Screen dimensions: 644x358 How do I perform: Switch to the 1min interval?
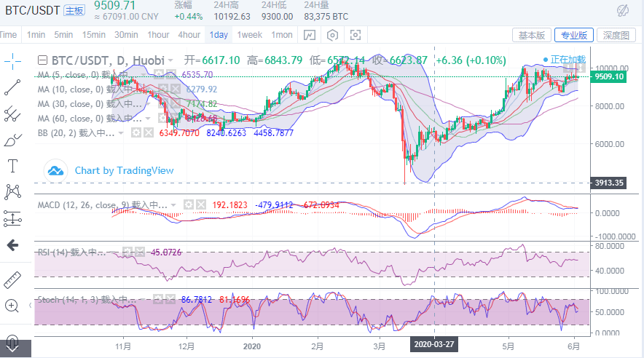[x=36, y=35]
